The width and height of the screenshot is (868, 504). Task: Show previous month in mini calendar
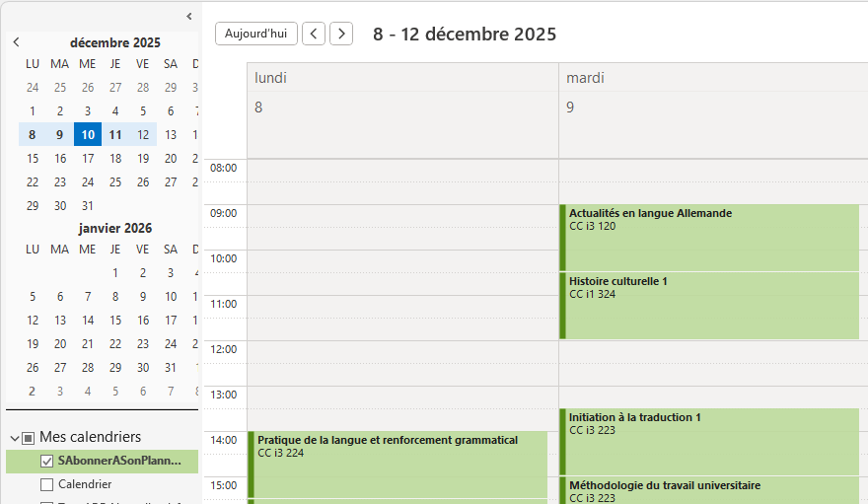click(x=16, y=42)
